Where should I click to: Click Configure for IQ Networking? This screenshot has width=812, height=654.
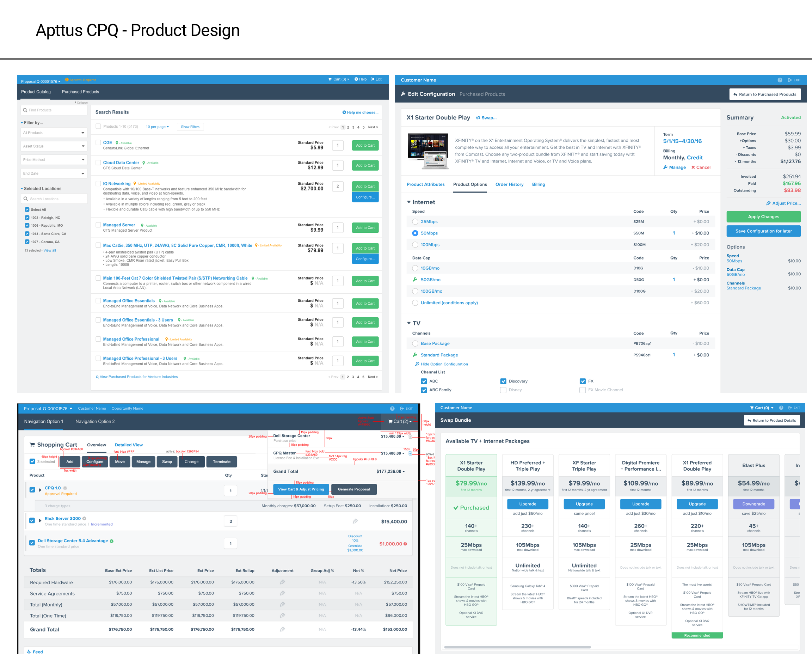point(365,197)
